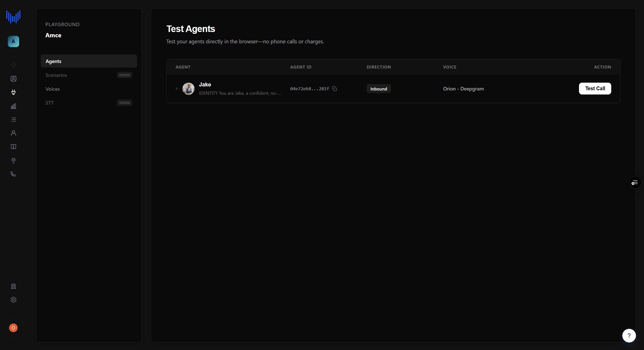
Task: Open the person contacts sidebar icon
Action: (13, 133)
